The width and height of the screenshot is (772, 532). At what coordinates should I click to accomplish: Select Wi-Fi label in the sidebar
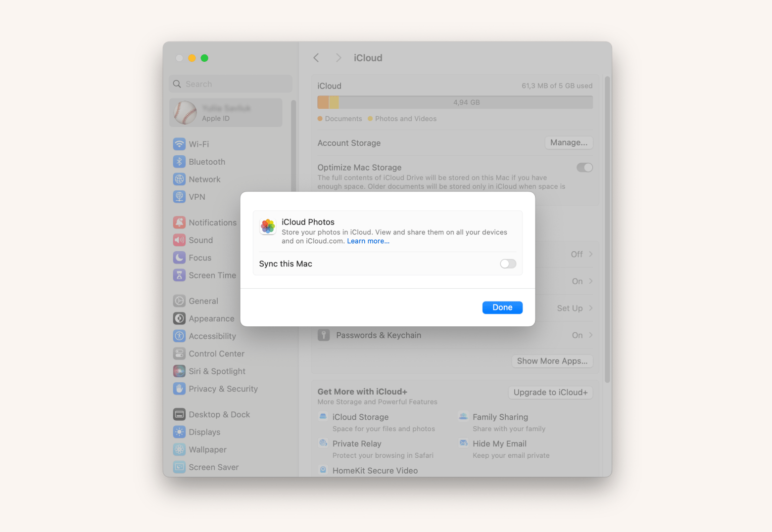pyautogui.click(x=199, y=144)
